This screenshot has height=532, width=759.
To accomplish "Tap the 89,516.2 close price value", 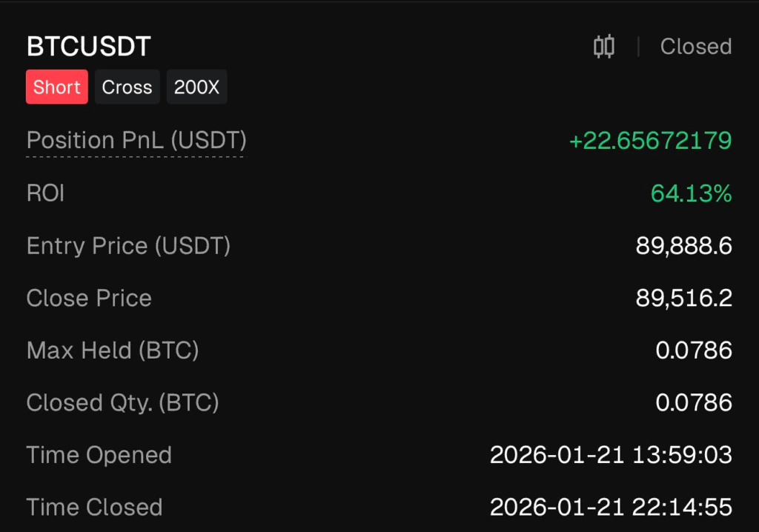I will (x=683, y=298).
